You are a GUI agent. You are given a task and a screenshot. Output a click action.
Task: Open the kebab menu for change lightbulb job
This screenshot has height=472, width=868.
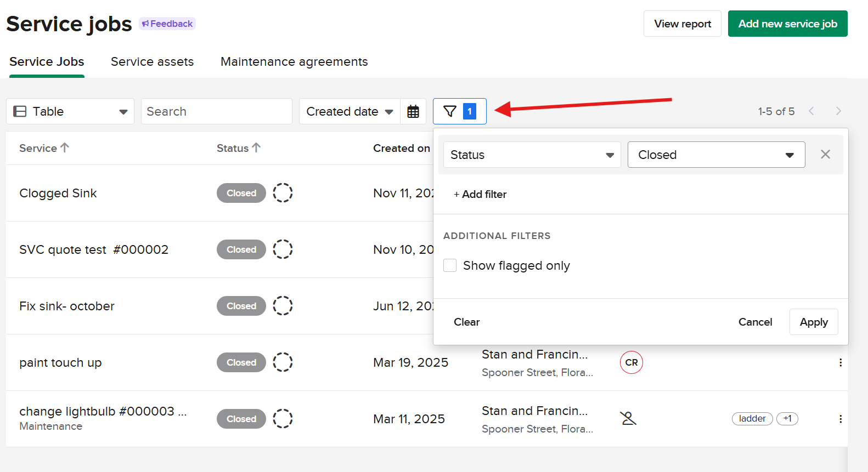(x=840, y=419)
